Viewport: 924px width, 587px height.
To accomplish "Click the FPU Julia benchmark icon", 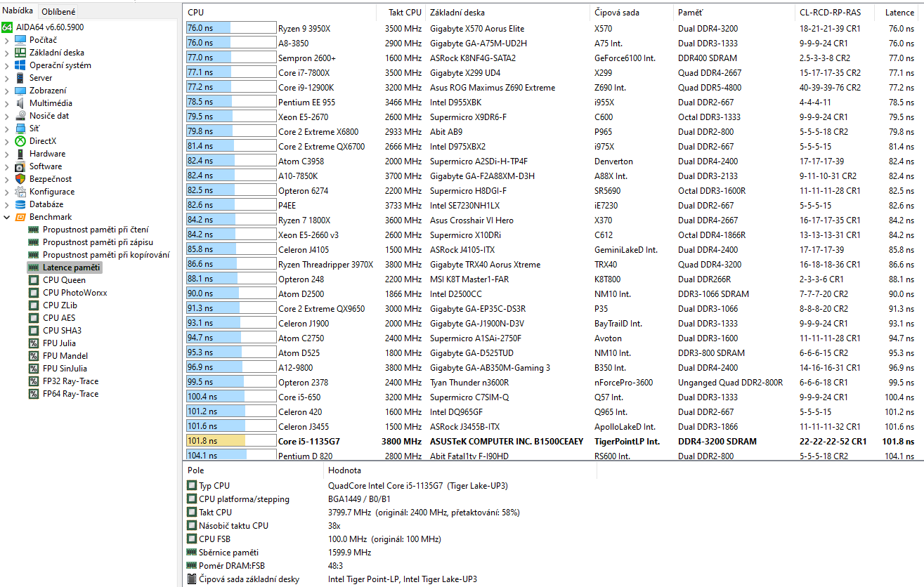I will click(34, 343).
